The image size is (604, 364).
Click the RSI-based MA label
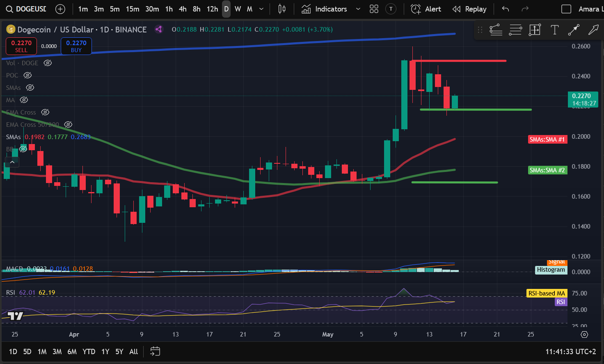point(547,293)
